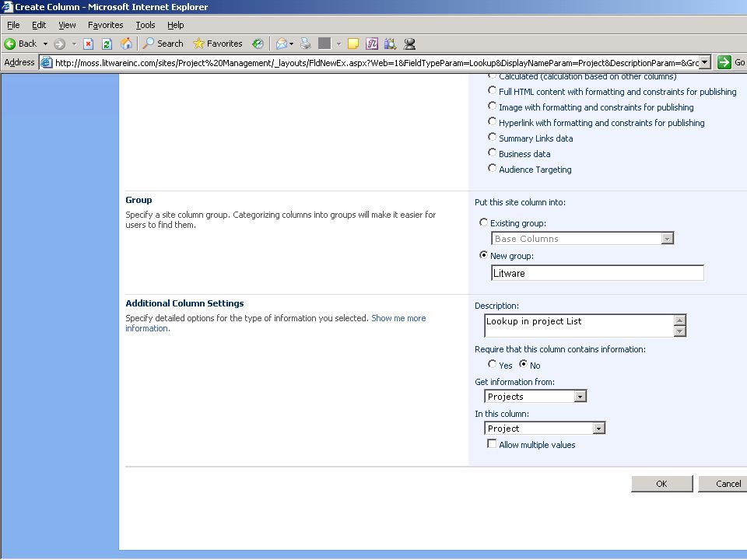Open the Base Columns group dropdown
Screen dimensions: 747x560
pyautogui.click(x=582, y=239)
